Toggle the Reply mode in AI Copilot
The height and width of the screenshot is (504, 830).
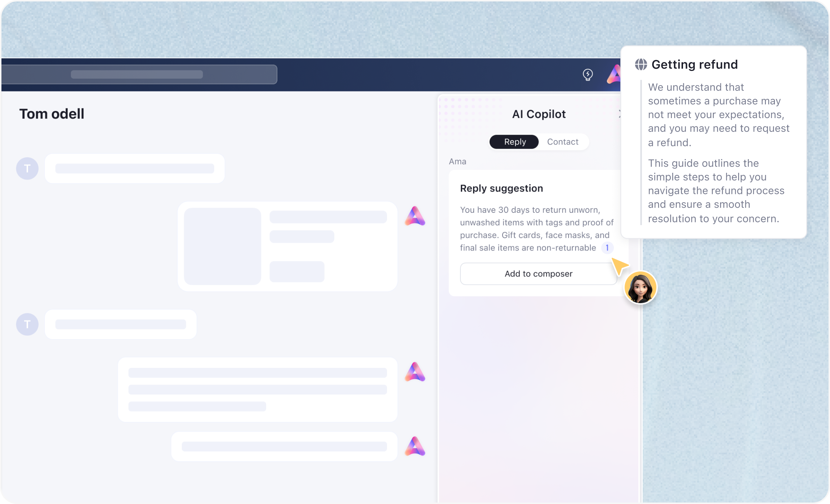pyautogui.click(x=514, y=141)
